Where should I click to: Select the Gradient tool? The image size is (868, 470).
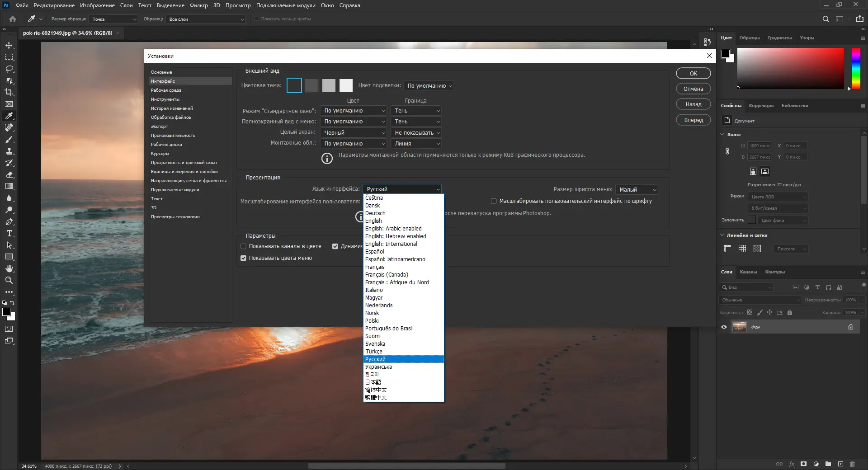pos(9,186)
